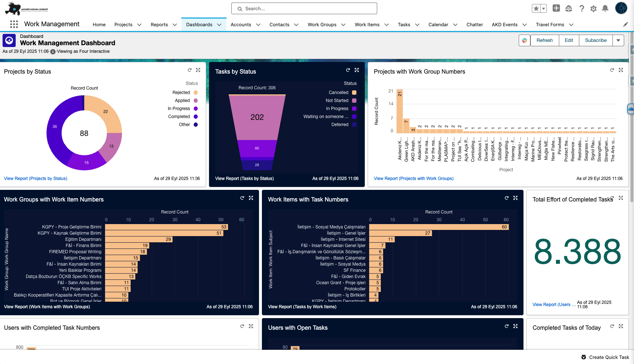Open the favorites list dropdown arrow
This screenshot has width=634, height=364.
tap(544, 8)
